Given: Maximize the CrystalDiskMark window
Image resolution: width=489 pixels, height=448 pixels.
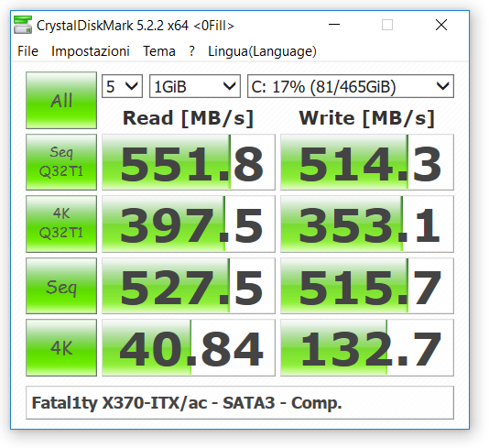Looking at the screenshot, I should tap(387, 25).
